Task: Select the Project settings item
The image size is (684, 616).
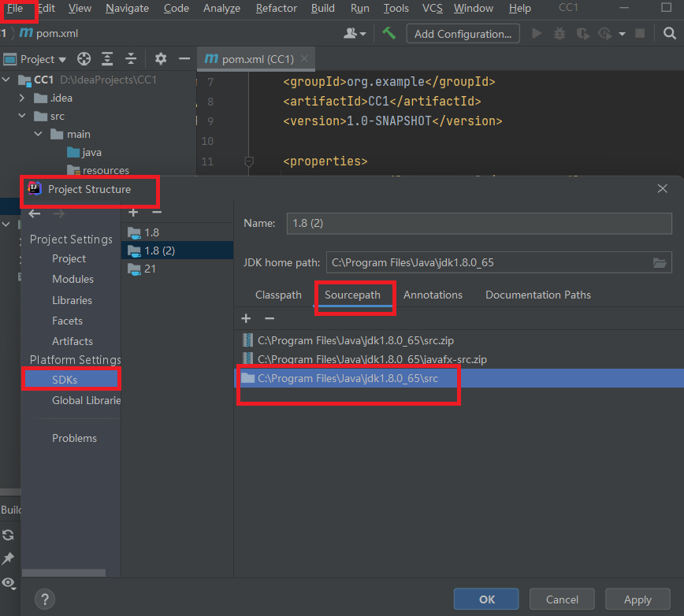Action: pos(69,258)
